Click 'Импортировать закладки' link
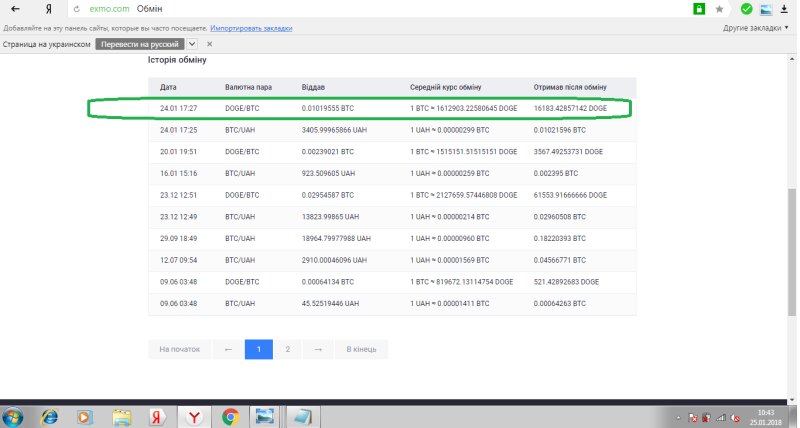 click(x=246, y=28)
